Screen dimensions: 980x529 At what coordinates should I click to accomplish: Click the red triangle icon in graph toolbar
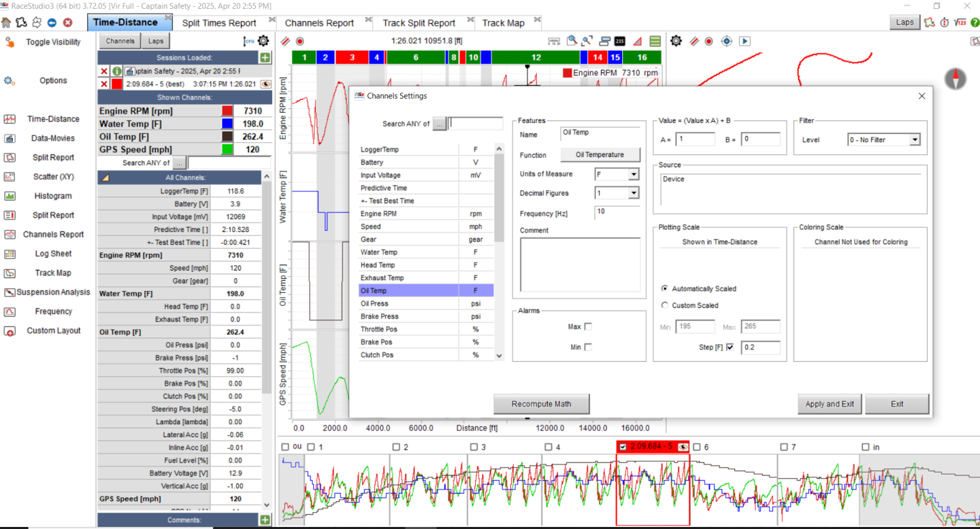[638, 41]
